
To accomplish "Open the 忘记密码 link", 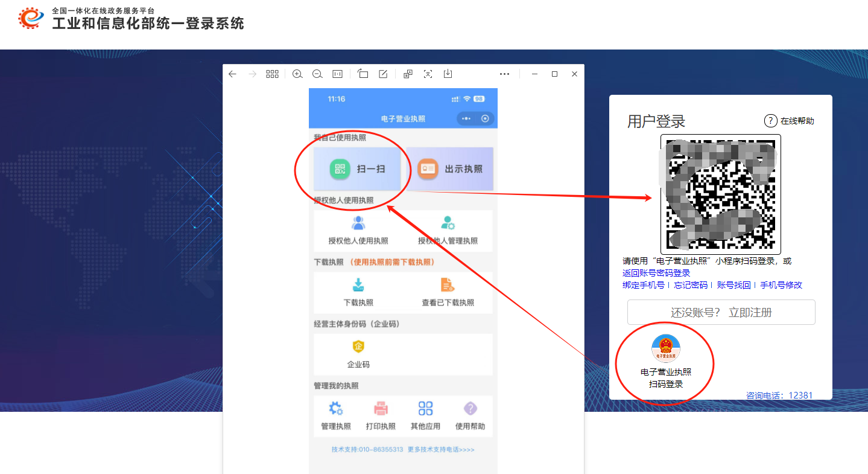I will (691, 285).
